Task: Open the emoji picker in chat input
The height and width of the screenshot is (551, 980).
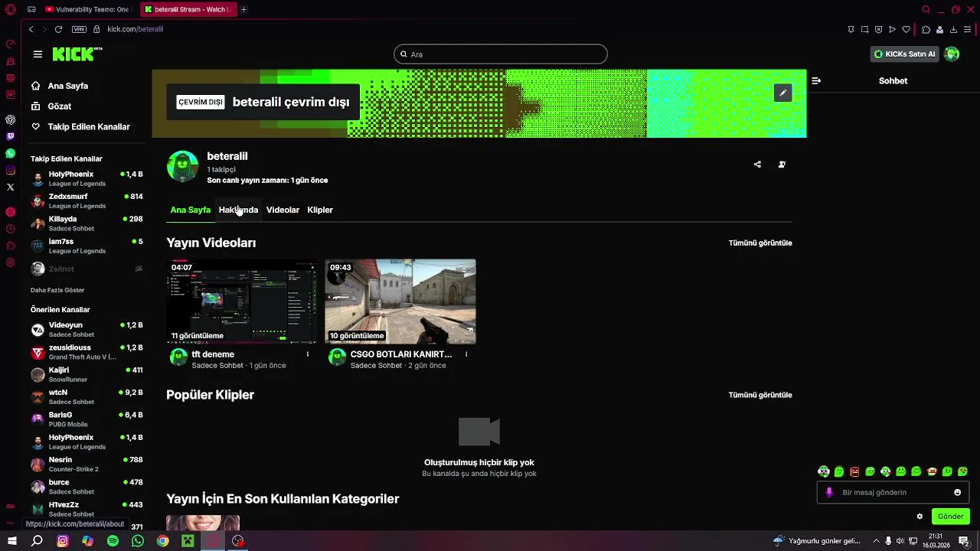Action: click(x=957, y=492)
